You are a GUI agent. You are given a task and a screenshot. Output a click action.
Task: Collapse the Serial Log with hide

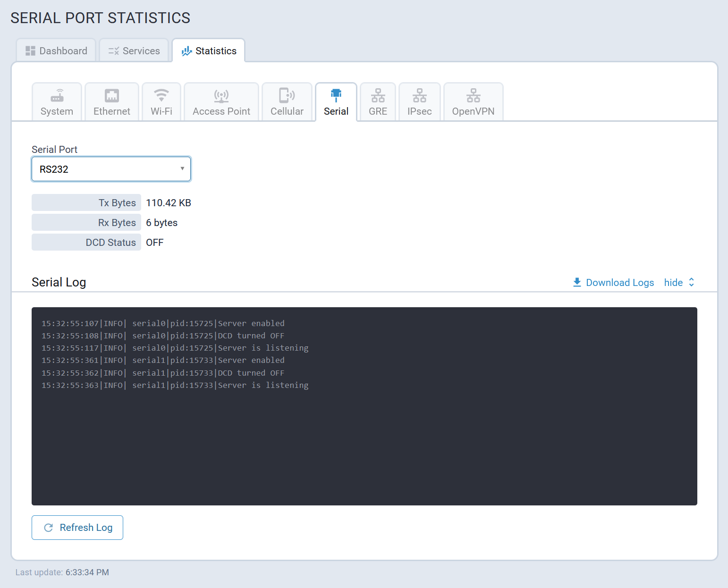[673, 282]
